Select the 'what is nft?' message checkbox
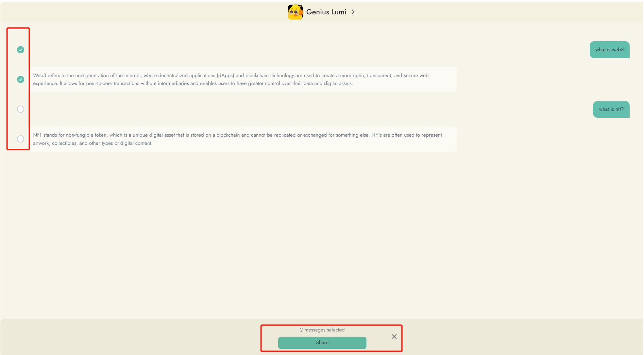Viewport: 644px width, 355px height. (21, 109)
